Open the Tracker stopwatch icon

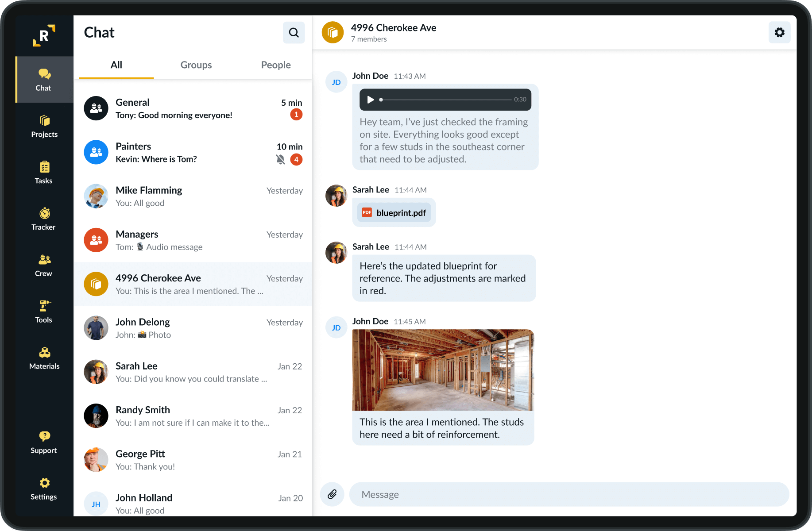tap(45, 213)
